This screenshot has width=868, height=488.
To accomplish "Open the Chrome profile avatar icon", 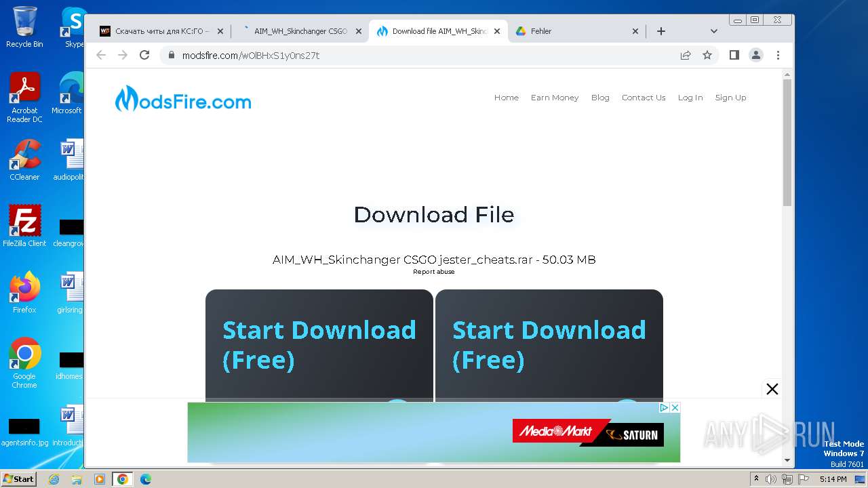I will 756,55.
